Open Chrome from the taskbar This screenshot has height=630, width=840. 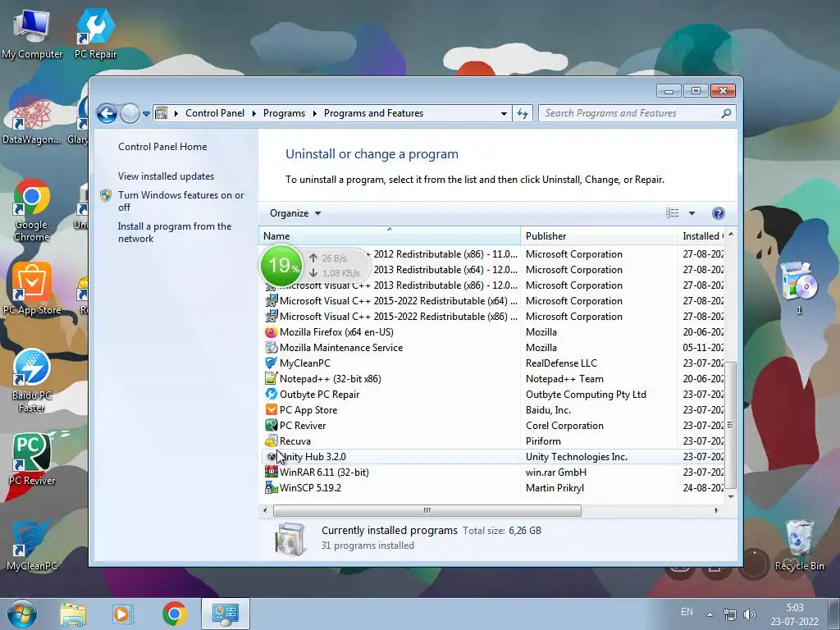click(x=175, y=614)
